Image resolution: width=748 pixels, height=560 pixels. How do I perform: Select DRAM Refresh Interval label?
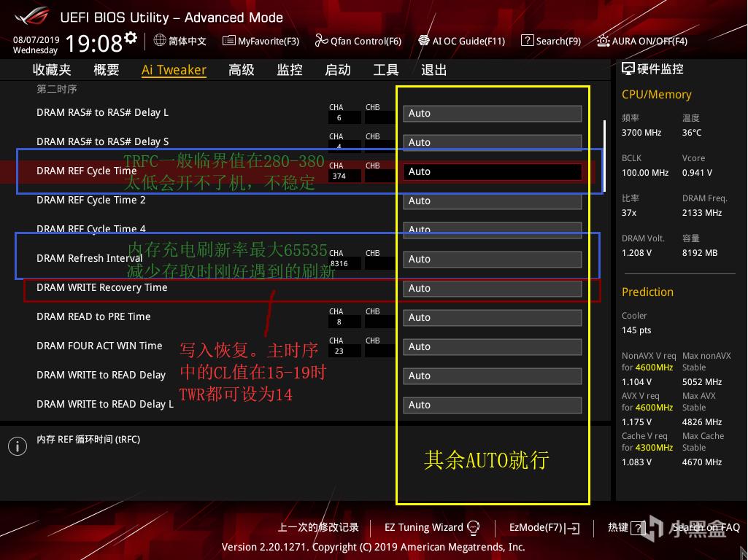(90, 258)
